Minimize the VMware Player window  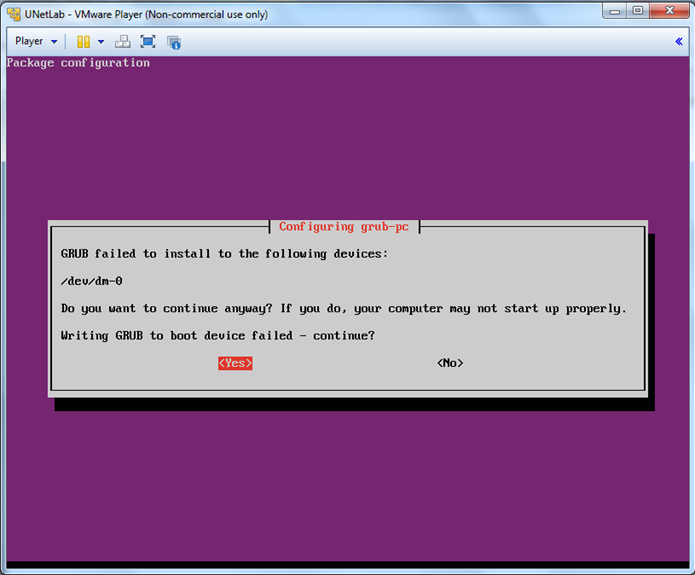click(x=614, y=11)
